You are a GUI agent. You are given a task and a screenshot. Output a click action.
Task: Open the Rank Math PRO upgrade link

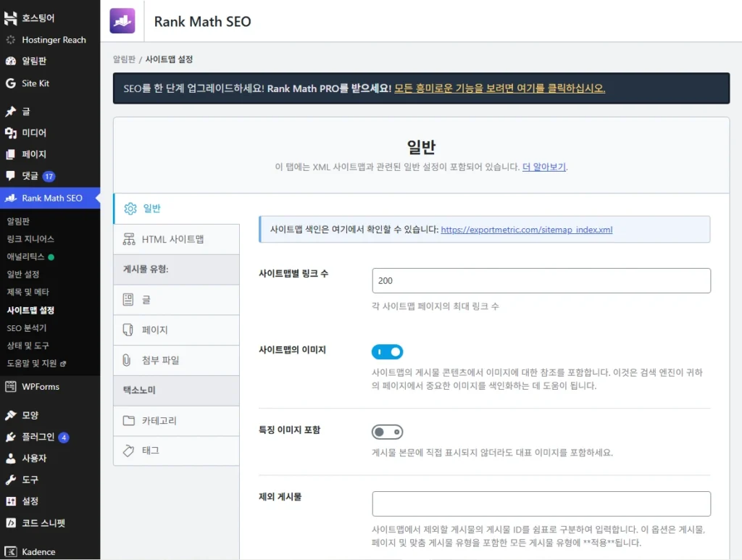[x=500, y=88]
